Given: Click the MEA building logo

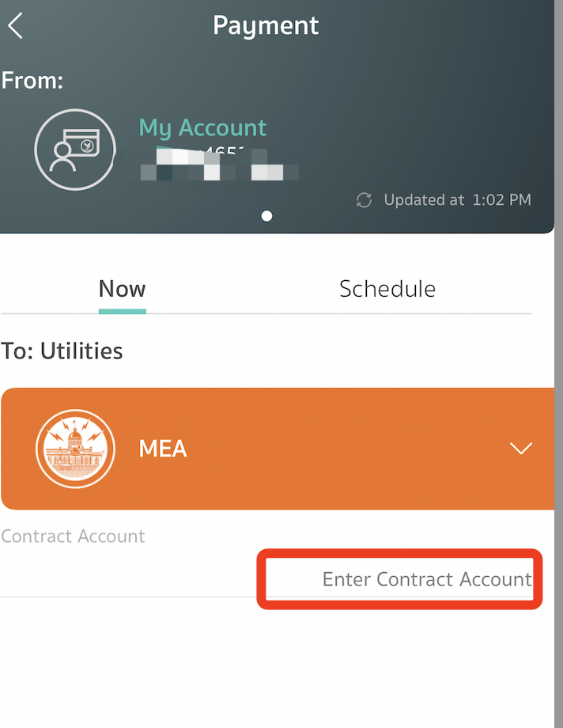Looking at the screenshot, I should coord(75,449).
